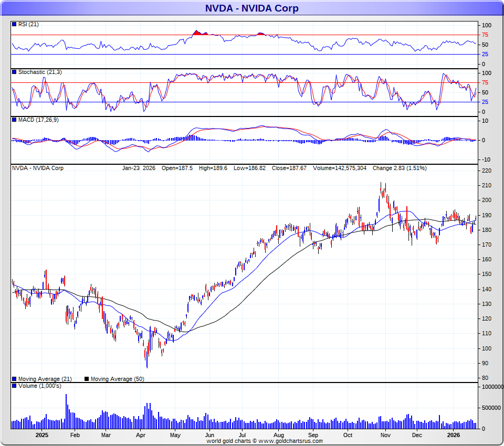
Task: Click the Change 2.83 (1.51%) text
Action: tap(400, 168)
